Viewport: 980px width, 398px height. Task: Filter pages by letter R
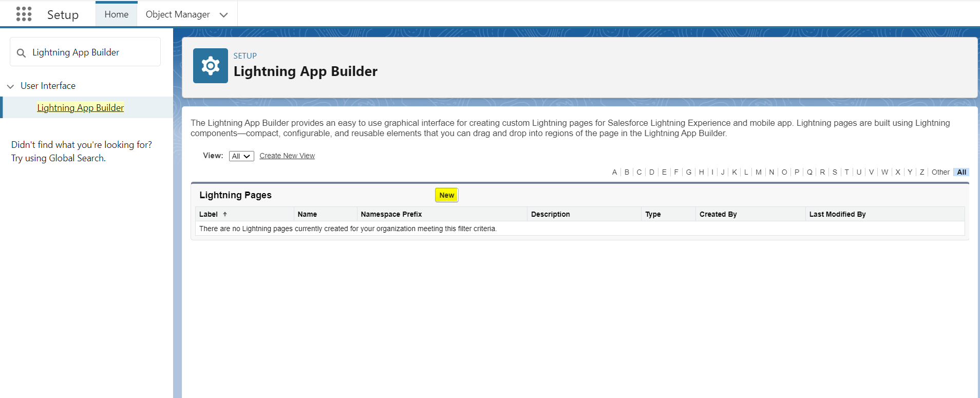[x=822, y=172]
